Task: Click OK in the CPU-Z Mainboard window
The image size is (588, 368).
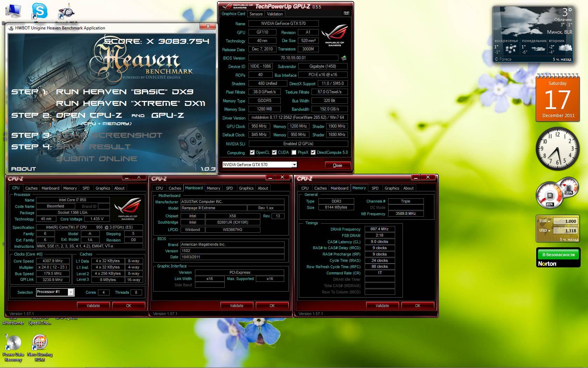Action: (x=272, y=306)
